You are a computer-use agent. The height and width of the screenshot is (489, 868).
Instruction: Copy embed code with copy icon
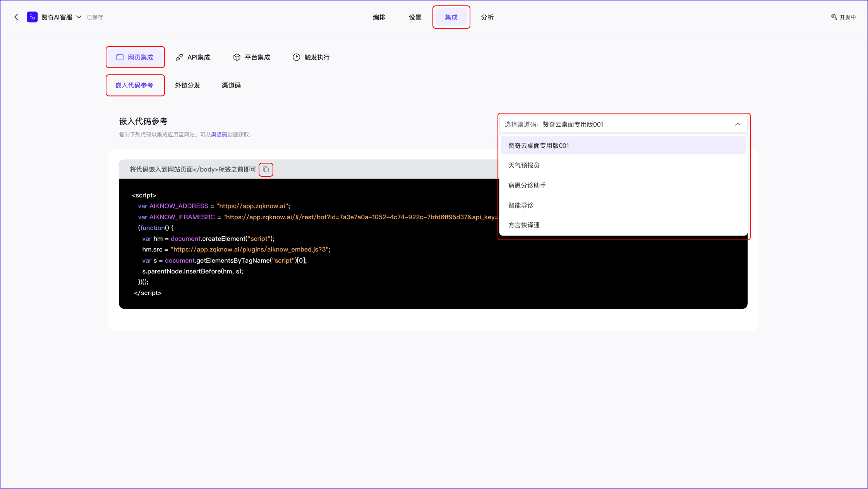click(266, 169)
